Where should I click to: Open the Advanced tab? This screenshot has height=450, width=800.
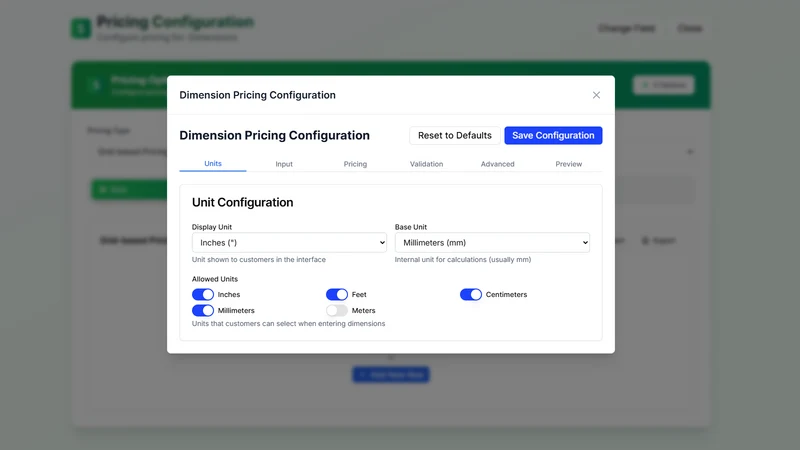[497, 164]
